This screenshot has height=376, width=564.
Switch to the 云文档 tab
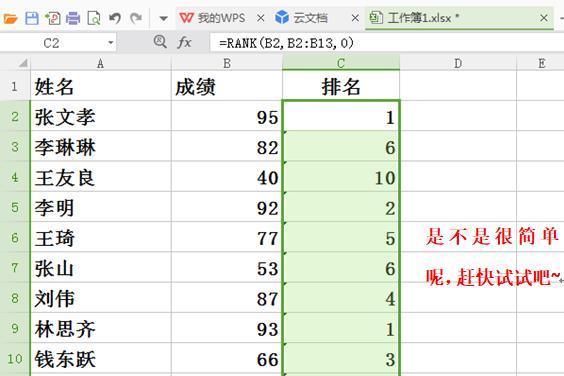point(302,18)
